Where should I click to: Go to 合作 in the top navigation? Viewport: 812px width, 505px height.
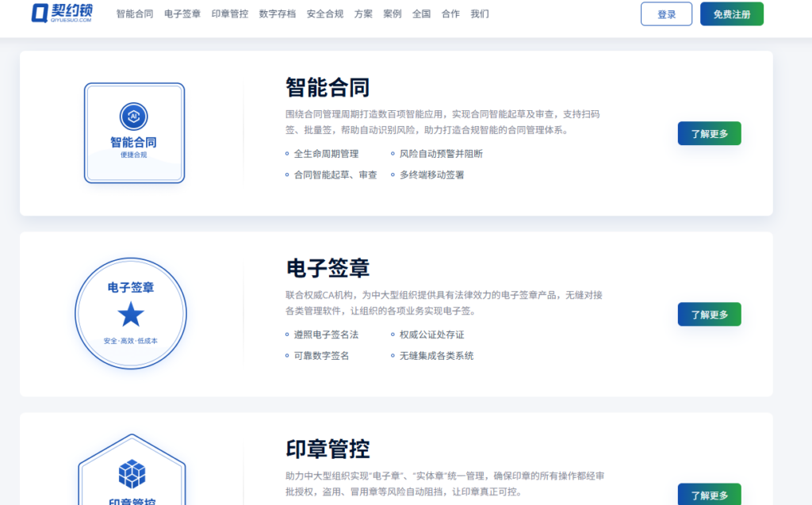click(450, 14)
